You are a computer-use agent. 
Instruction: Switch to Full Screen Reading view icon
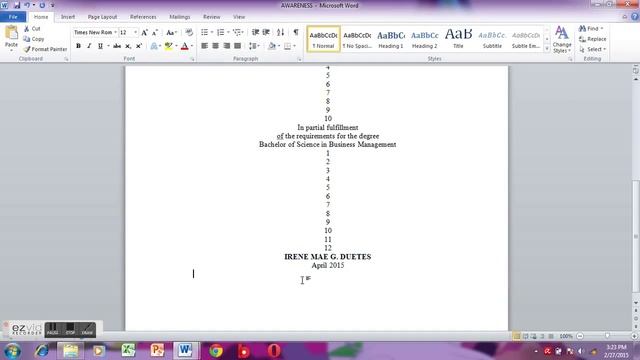[x=525, y=336]
